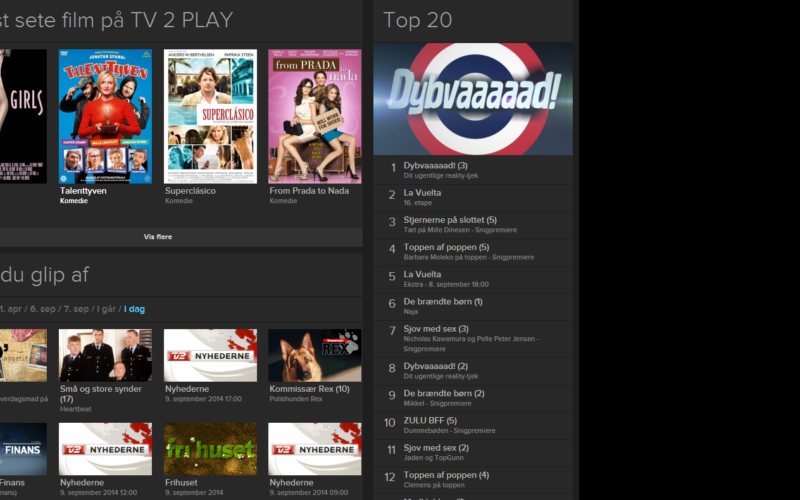Click 'Toppen af poppen (4)' list entry

point(446,475)
